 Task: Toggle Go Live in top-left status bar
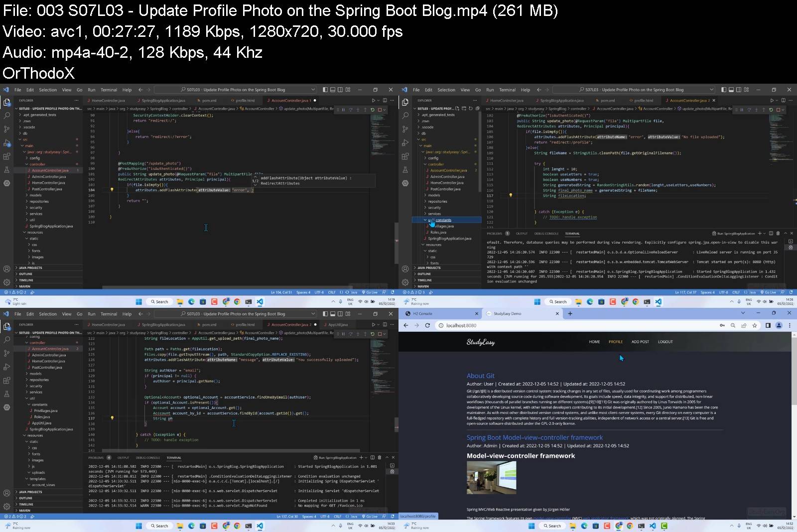[x=370, y=292]
